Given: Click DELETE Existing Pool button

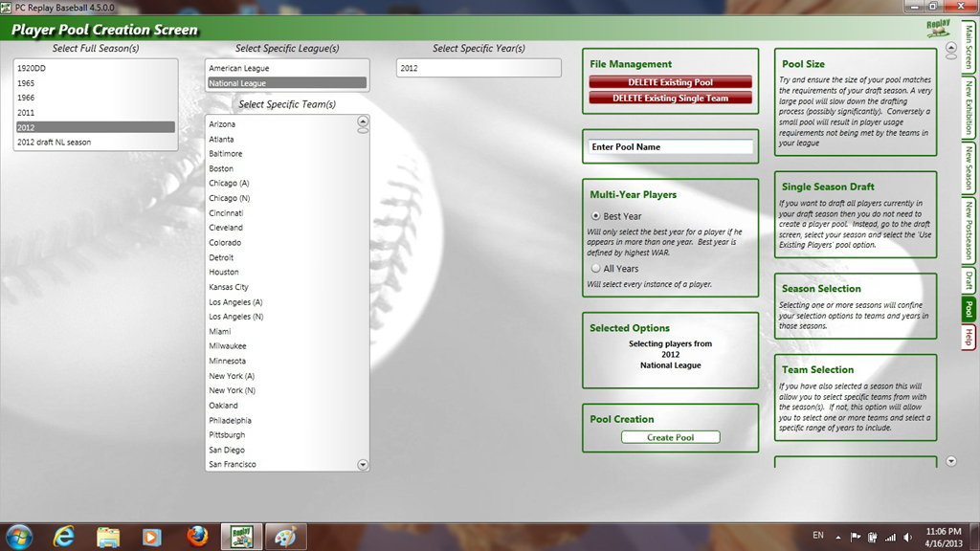Looking at the screenshot, I should 670,82.
